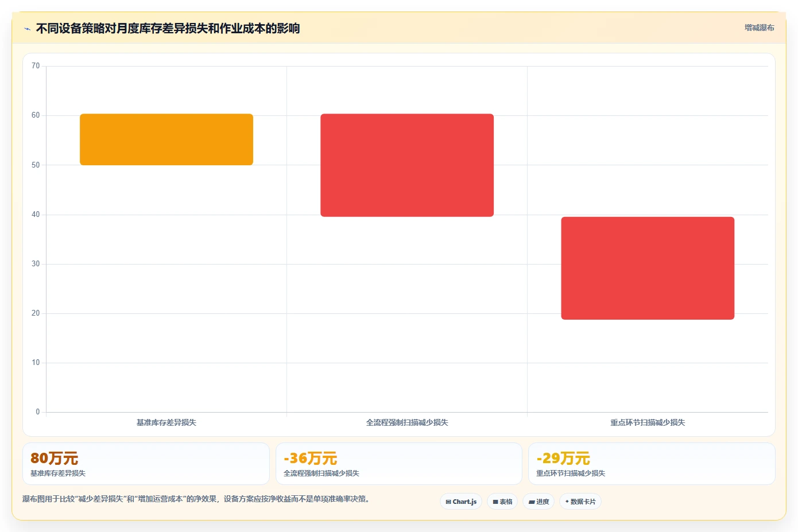Click the x-axis label 基准库存差异损失

point(166,422)
